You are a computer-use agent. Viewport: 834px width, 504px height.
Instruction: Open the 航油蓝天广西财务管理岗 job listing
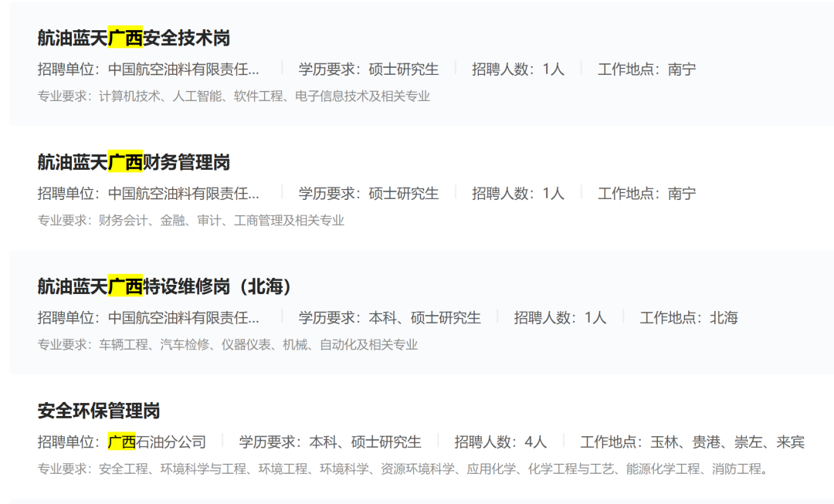[134, 162]
